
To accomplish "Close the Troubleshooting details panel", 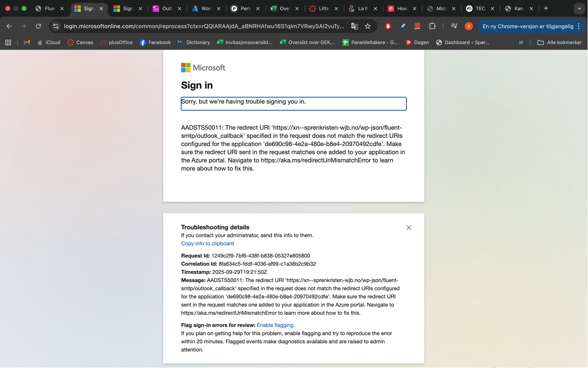I will pyautogui.click(x=409, y=228).
